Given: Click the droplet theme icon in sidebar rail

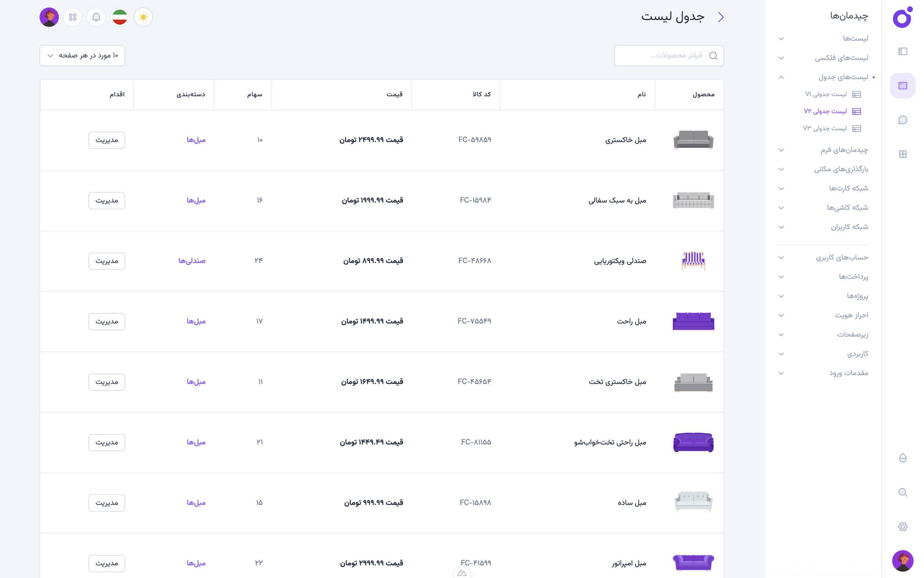Looking at the screenshot, I should pos(902,458).
